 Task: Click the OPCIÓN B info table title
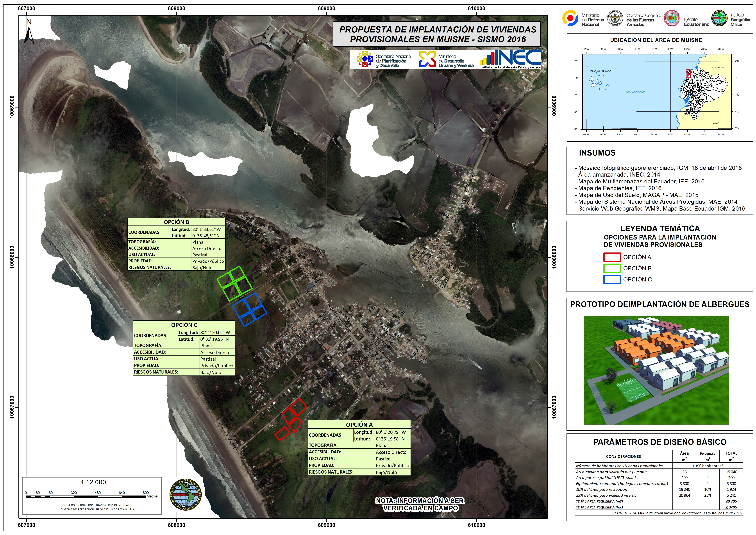click(176, 222)
